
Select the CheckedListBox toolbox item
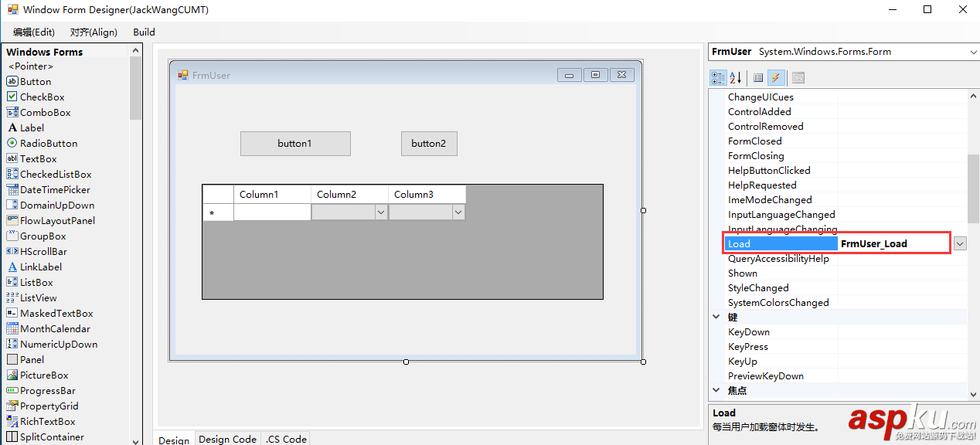click(x=49, y=174)
